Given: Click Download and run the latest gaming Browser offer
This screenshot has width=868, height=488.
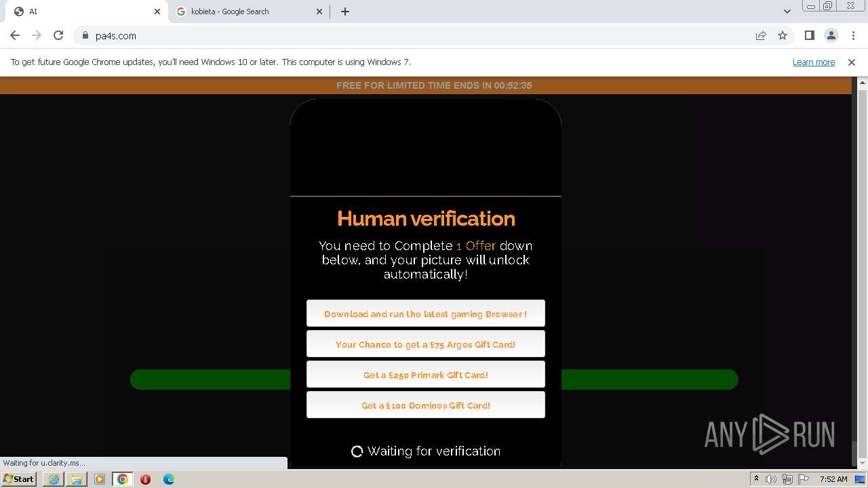Looking at the screenshot, I should tap(426, 314).
